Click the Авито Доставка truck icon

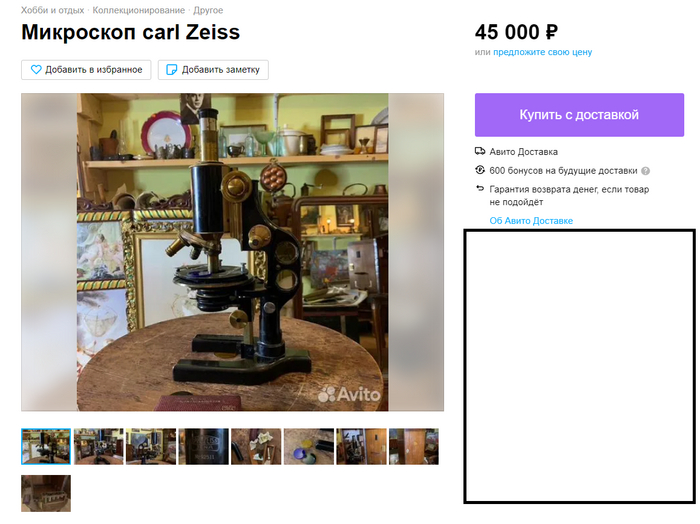480,151
